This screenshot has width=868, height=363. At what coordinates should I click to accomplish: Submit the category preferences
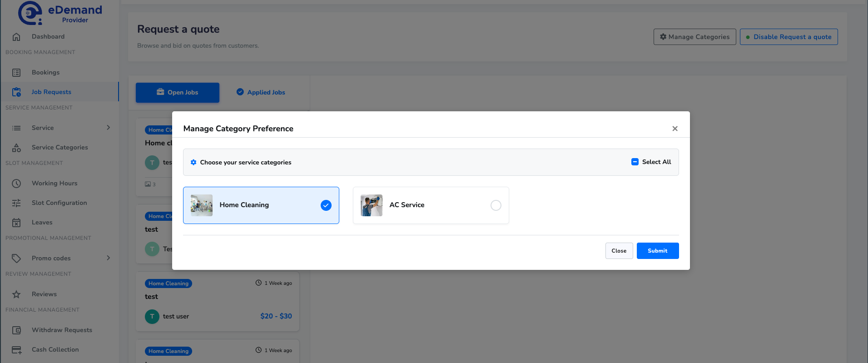pos(658,251)
